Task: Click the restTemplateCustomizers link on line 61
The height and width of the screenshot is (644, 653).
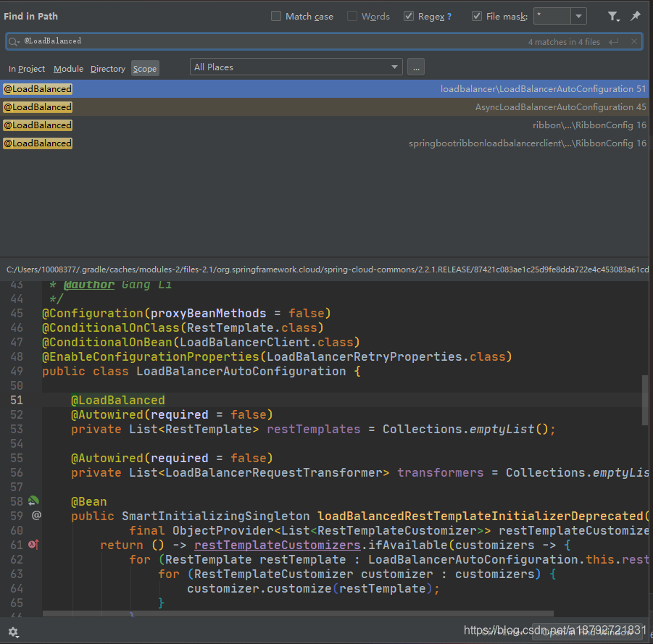Action: pyautogui.click(x=278, y=545)
